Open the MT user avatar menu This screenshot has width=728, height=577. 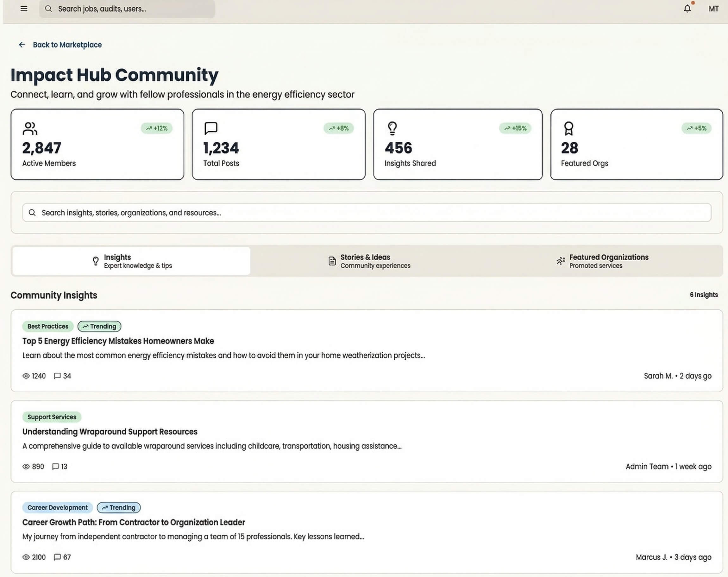713,9
